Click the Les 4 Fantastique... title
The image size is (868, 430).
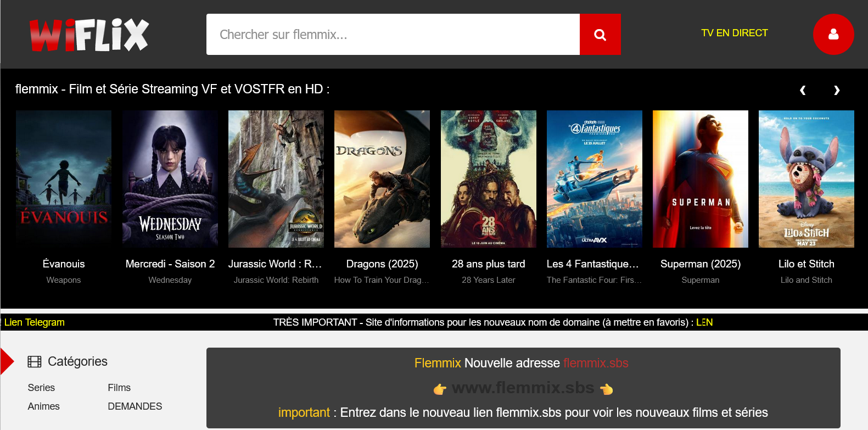593,264
